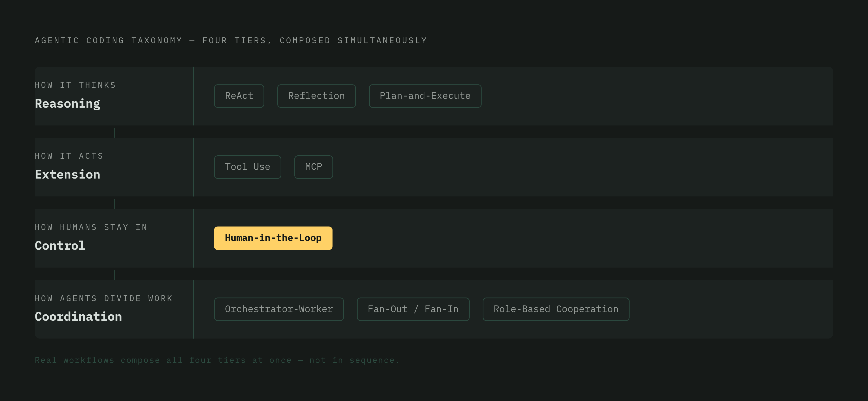Click the 'HOW IT THINKS' label

pos(75,85)
